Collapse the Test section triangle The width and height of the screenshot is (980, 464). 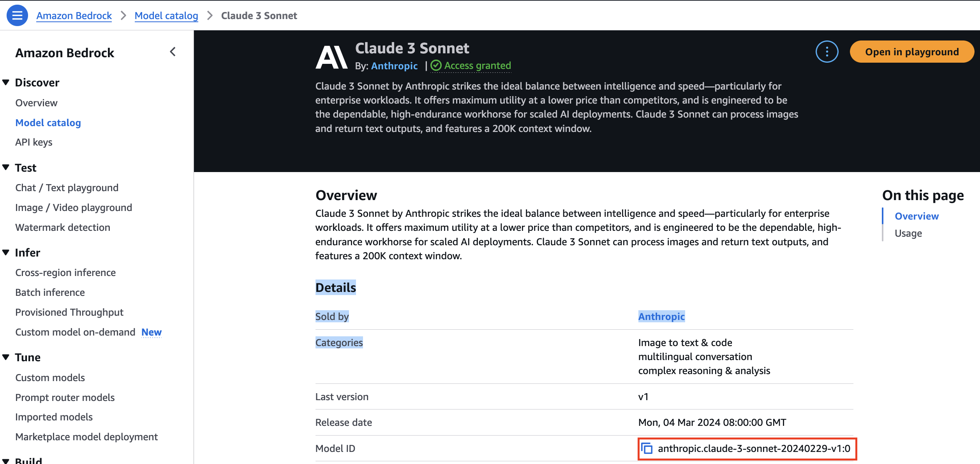click(x=6, y=168)
